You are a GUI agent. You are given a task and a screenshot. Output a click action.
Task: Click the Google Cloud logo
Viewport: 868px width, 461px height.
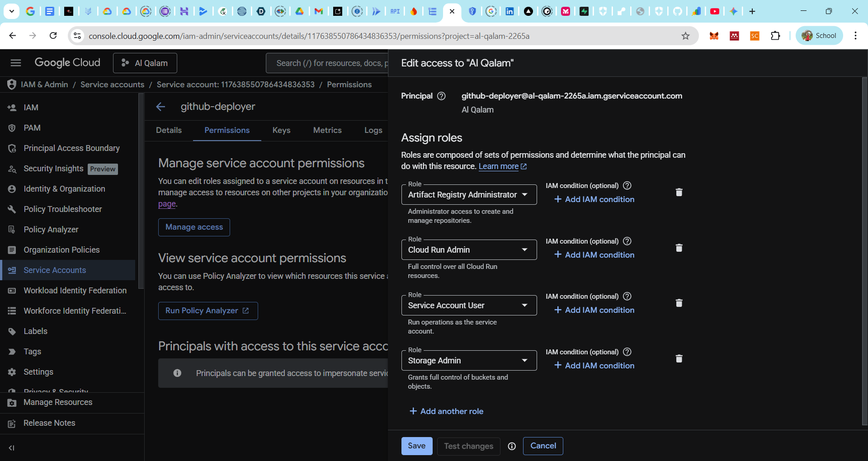(67, 62)
